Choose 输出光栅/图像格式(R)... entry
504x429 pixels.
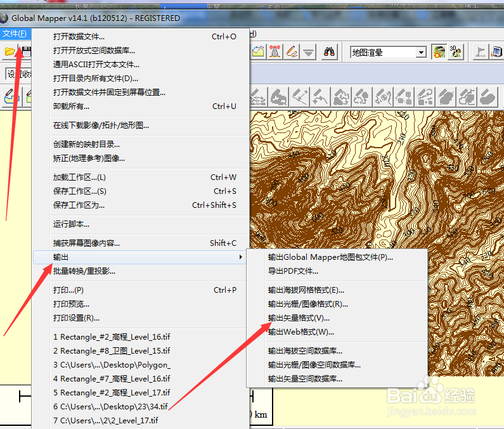337,304
